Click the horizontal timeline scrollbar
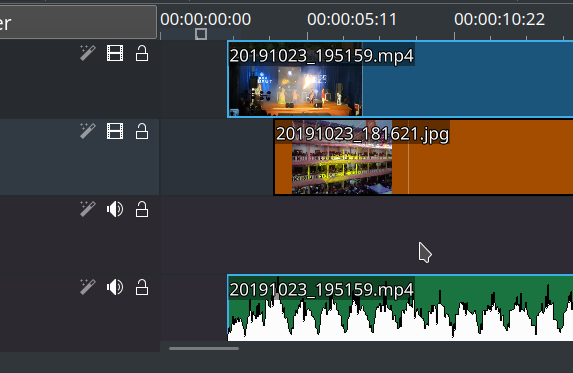This screenshot has height=373, width=573. (x=204, y=349)
